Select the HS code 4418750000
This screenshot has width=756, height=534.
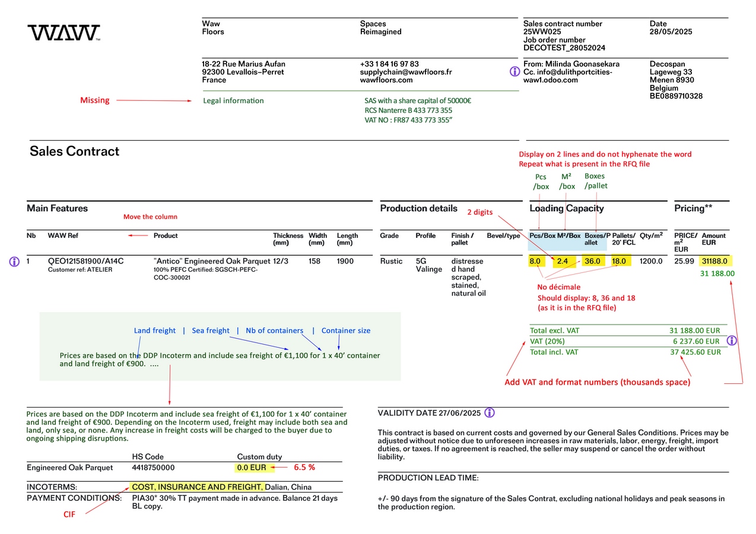(153, 468)
